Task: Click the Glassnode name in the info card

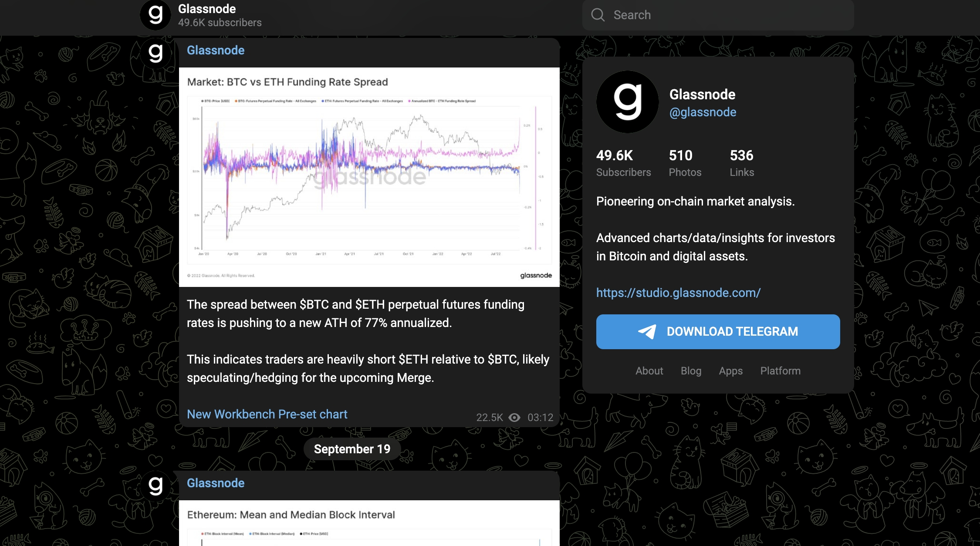Action: click(x=702, y=94)
